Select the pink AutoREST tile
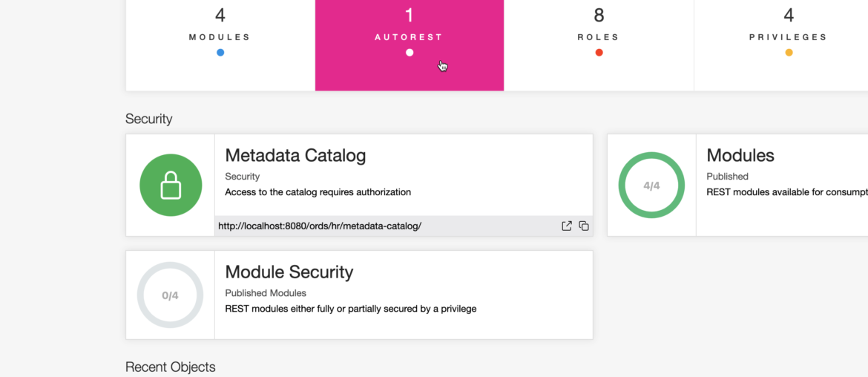The width and height of the screenshot is (868, 377). (x=410, y=45)
